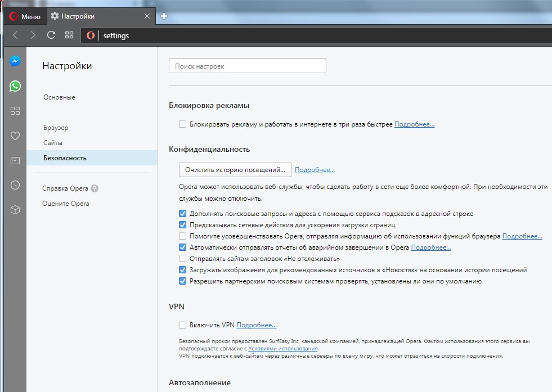The width and height of the screenshot is (552, 392).
Task: Click the Конфиденциальность heading
Action: coord(209,149)
